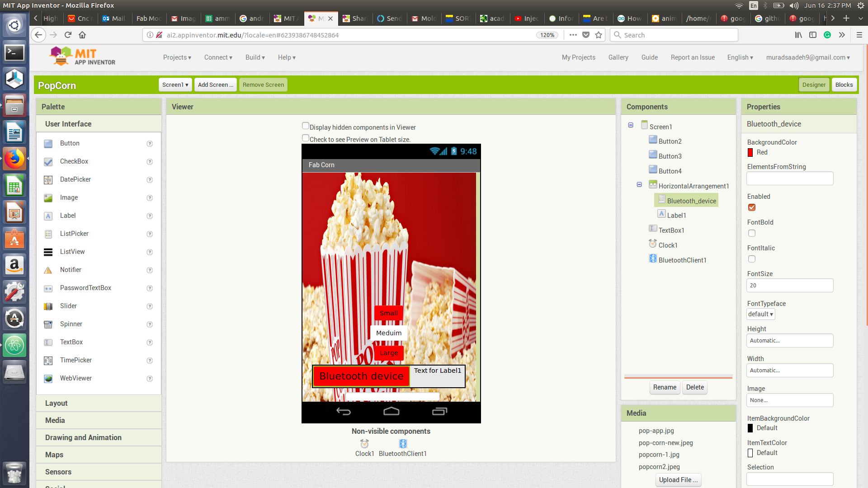Delete the selected component
Screen dimensions: 868x488
coord(695,387)
